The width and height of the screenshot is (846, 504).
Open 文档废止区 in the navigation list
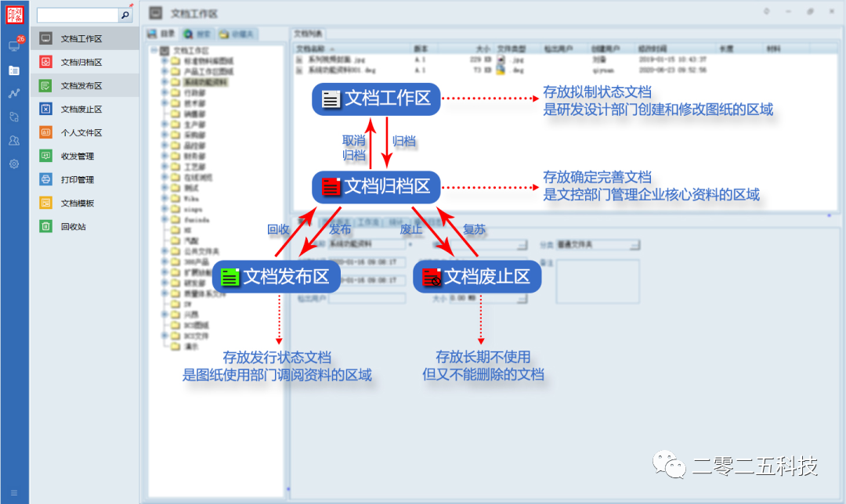tap(81, 109)
